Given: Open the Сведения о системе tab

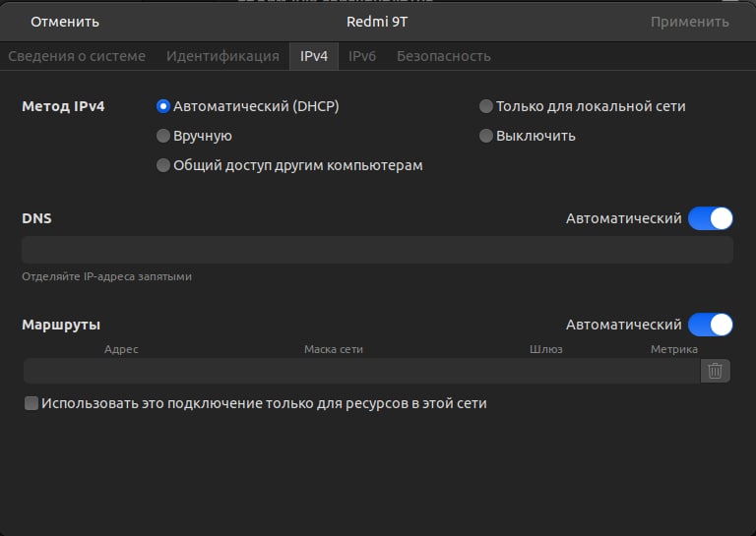Looking at the screenshot, I should pos(77,56).
